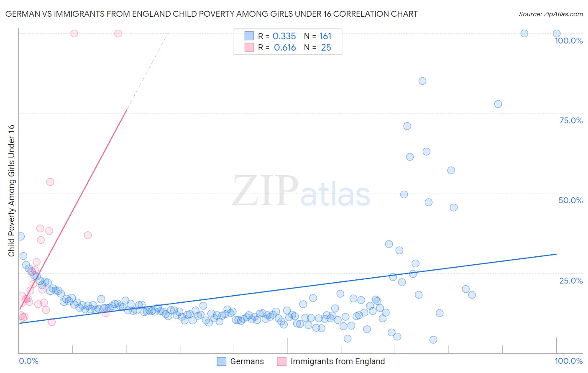Viewport: 588px width, 373px height.
Task: Click the 75.0% y-axis tick label
Action: (571, 120)
